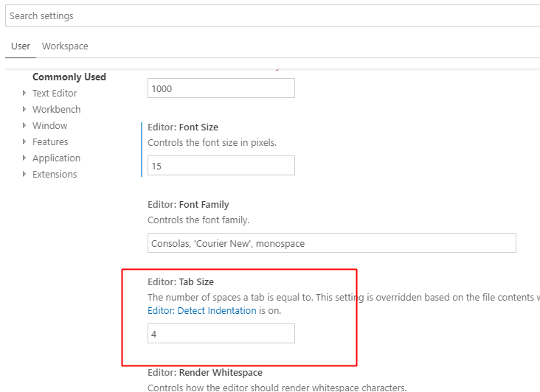Expand the Window tree arrow
Viewport: 540px width, 392px height.
(24, 125)
